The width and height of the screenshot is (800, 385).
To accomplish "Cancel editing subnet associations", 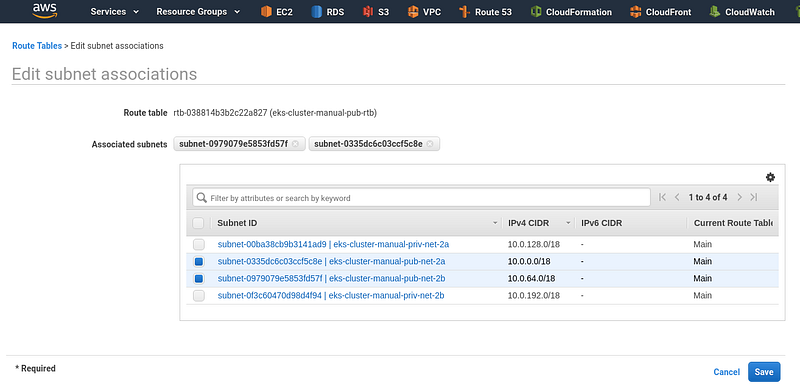I will tap(727, 372).
